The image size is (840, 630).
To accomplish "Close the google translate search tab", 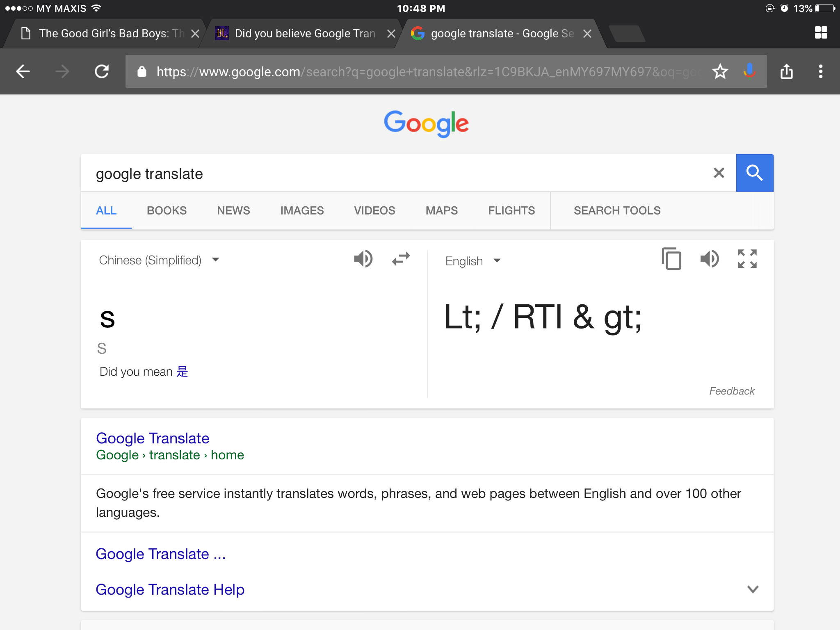I will pos(587,34).
